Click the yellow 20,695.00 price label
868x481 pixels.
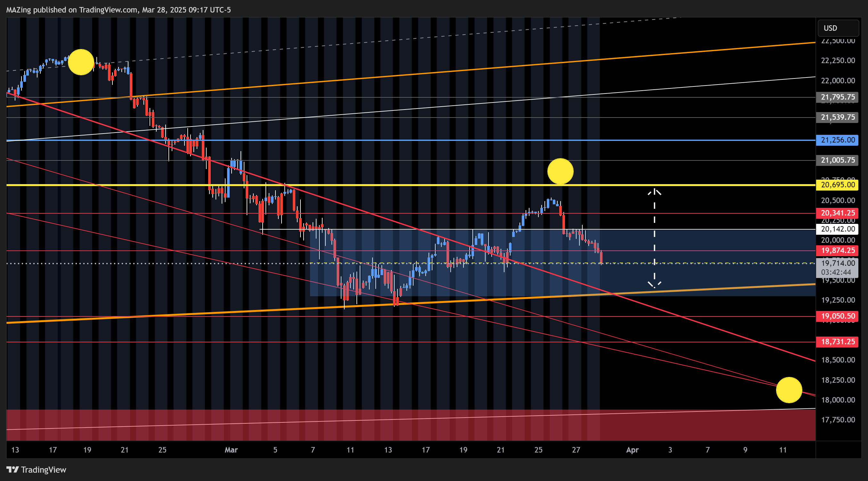coord(837,185)
